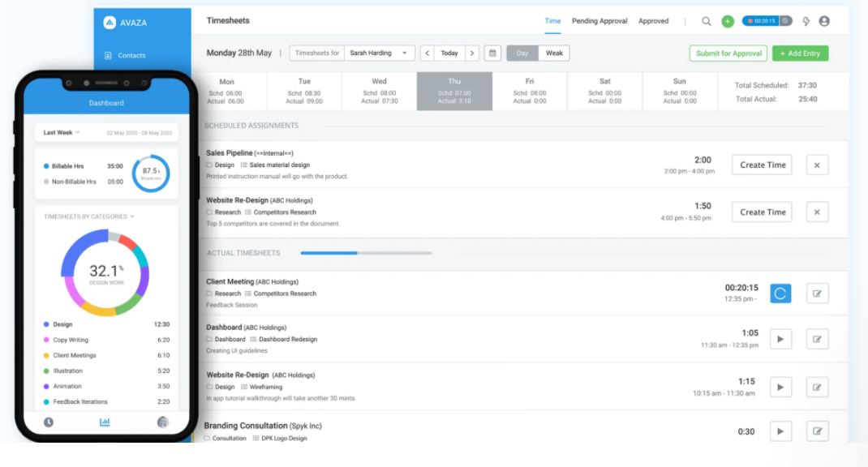
Task: Select the Tue day column
Action: [x=304, y=91]
